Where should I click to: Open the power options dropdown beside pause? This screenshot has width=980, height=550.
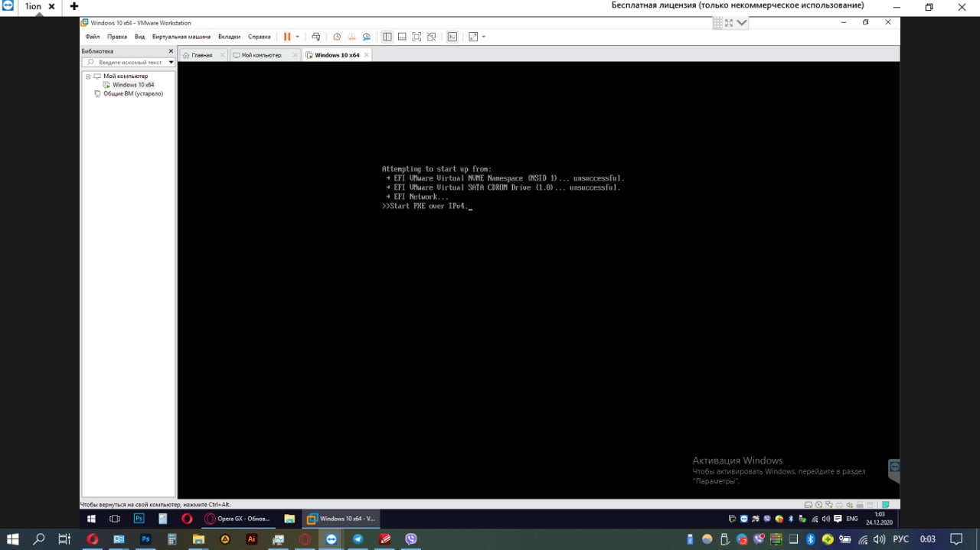click(x=297, y=37)
